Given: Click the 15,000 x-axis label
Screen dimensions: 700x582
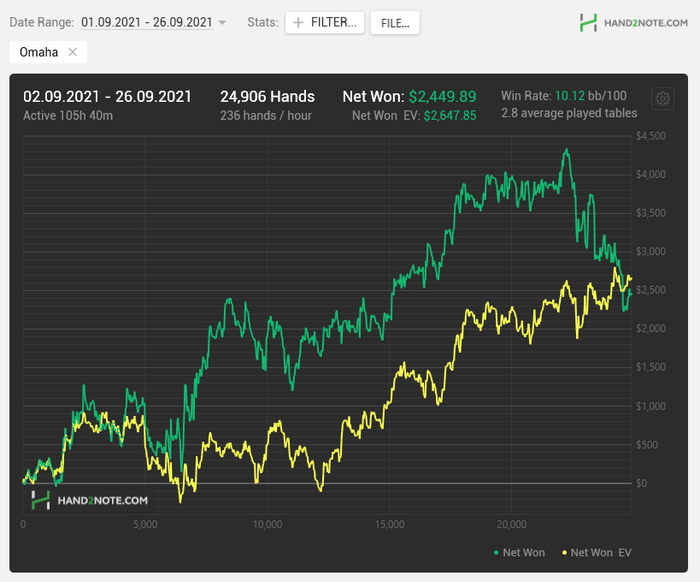Looking at the screenshot, I should tap(389, 524).
